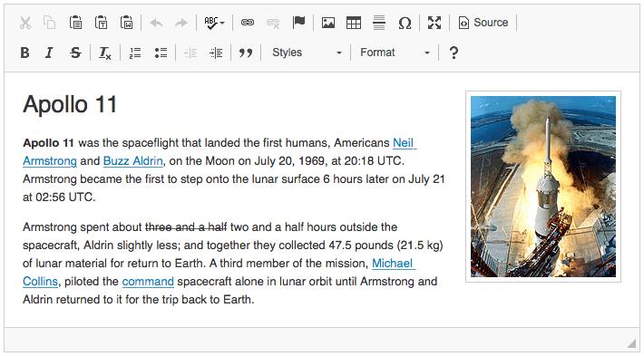644x356 pixels.
Task: Choose Paste from Word icon
Action: [x=126, y=23]
